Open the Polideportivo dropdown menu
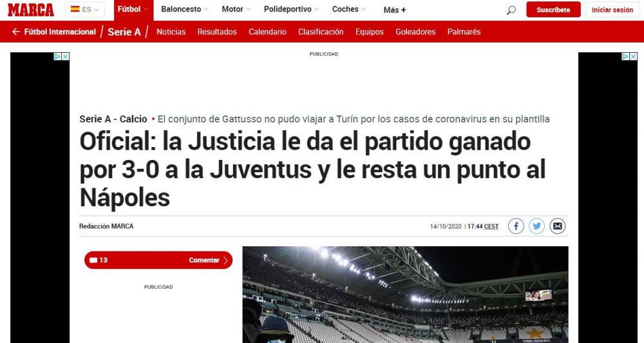Screen dimensions: 644x343 [291, 9]
